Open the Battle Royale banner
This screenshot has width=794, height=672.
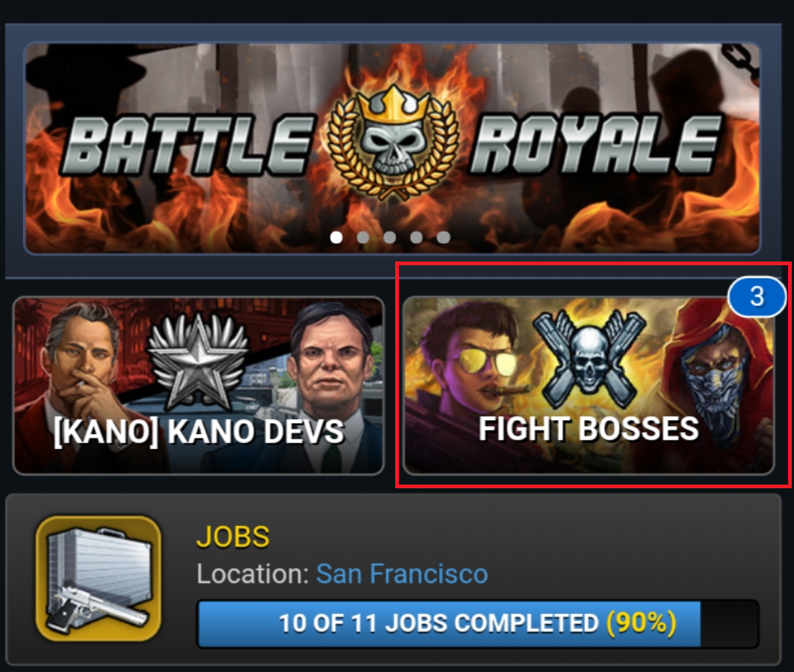coord(392,148)
